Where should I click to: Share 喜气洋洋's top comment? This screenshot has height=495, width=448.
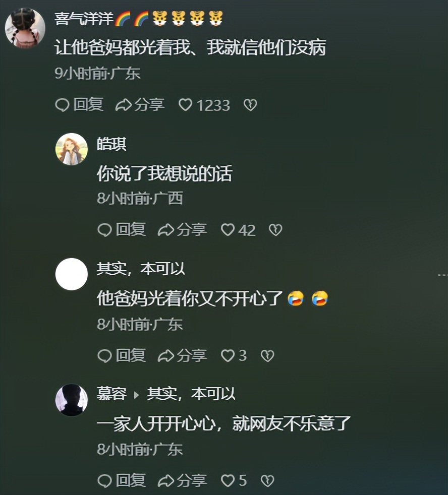pos(140,105)
